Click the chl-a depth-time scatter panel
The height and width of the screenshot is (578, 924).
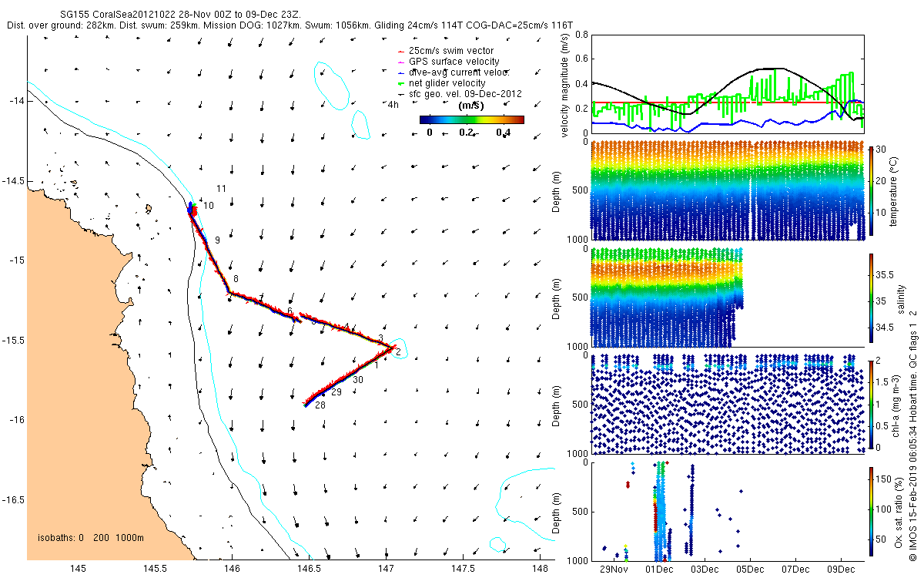click(x=728, y=403)
